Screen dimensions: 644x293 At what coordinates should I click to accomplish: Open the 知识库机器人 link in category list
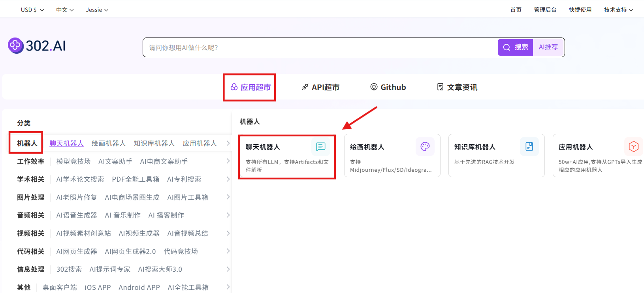point(154,143)
